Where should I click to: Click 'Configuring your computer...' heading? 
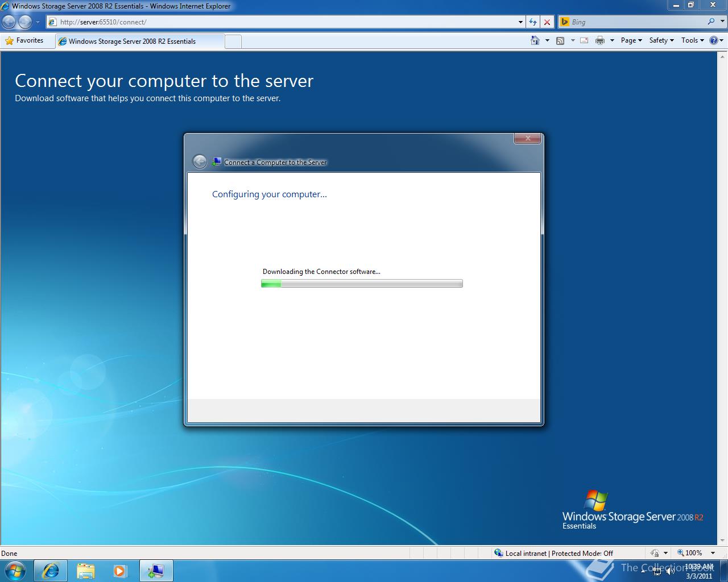click(x=270, y=194)
